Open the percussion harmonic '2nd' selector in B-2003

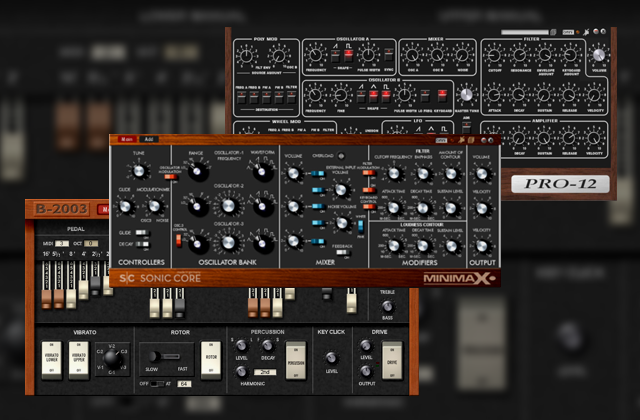click(264, 372)
